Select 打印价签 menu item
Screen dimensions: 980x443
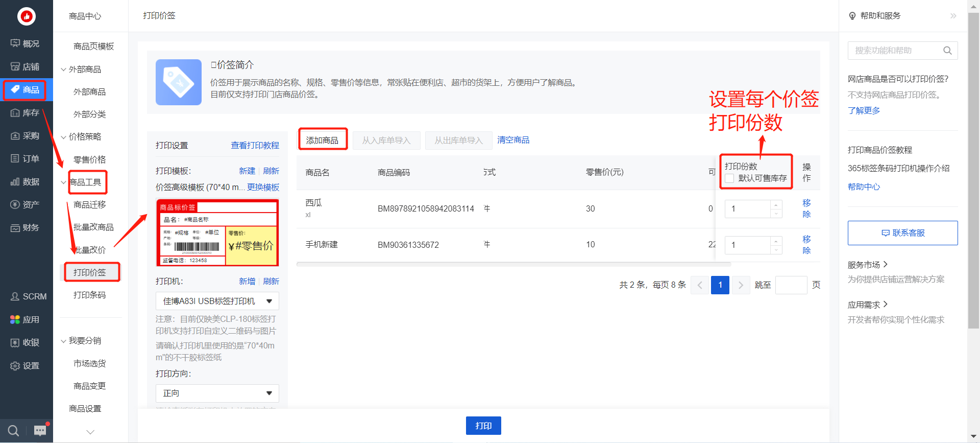click(90, 272)
